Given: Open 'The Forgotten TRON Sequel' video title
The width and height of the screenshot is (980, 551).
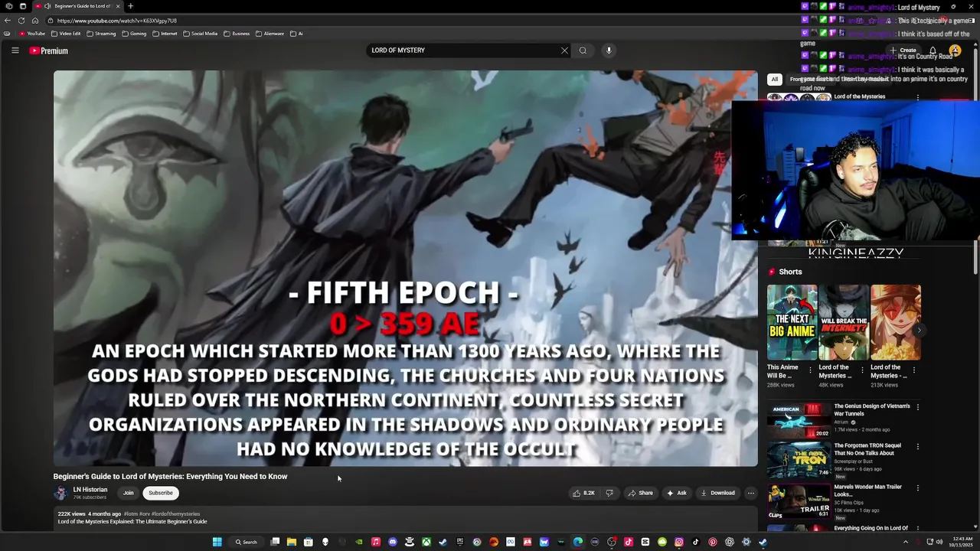Looking at the screenshot, I should (867, 449).
